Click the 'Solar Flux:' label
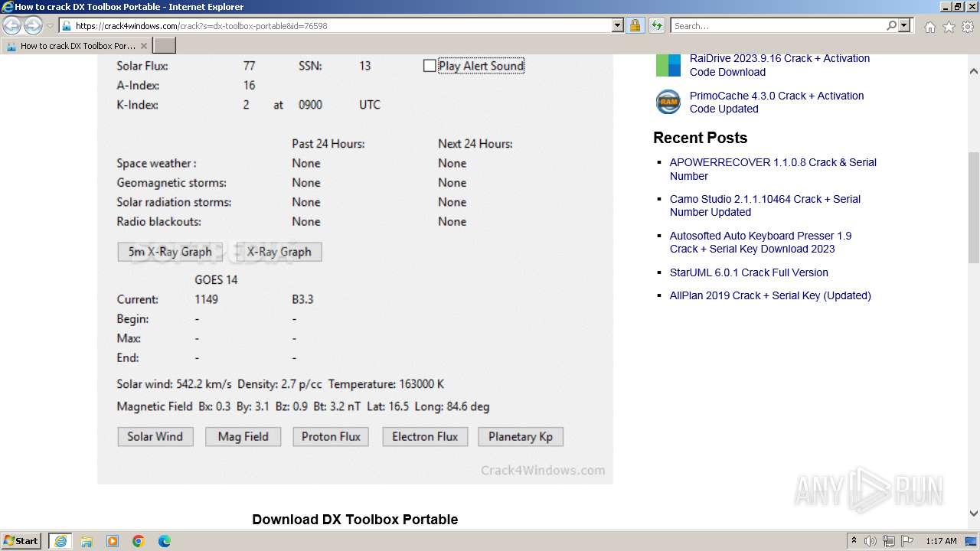The image size is (980, 551). pyautogui.click(x=142, y=66)
